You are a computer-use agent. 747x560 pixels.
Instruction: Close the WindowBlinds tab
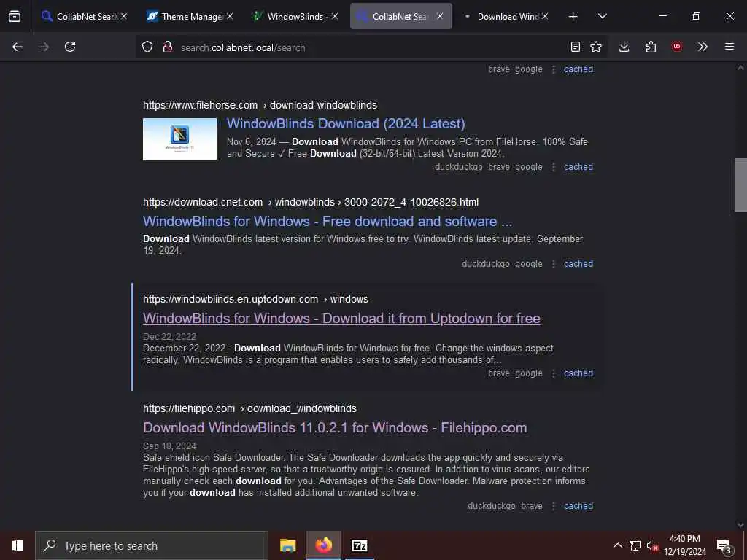tap(335, 17)
